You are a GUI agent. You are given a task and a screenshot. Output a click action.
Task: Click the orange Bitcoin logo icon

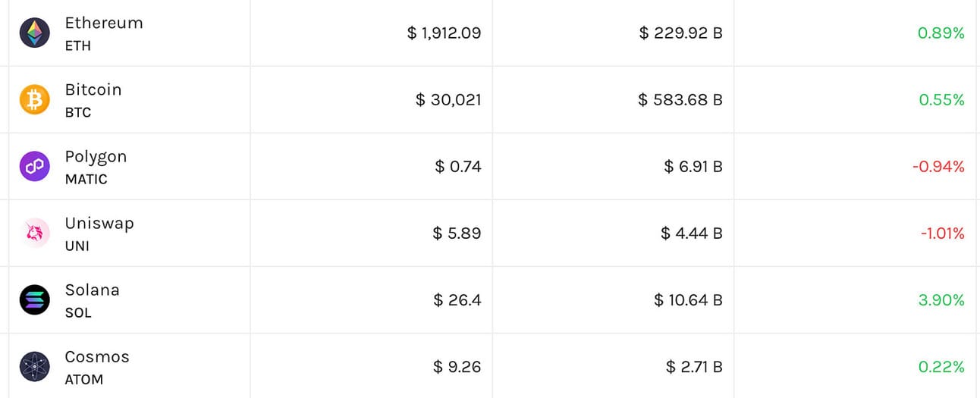[35, 99]
